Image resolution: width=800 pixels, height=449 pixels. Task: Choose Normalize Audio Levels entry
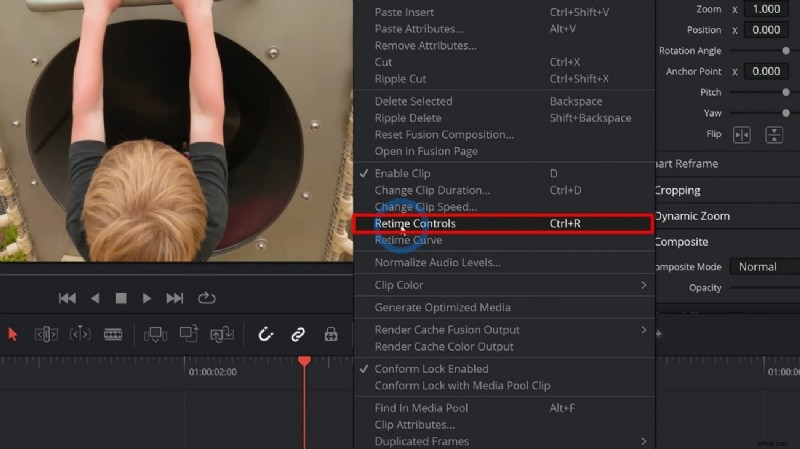[504, 263]
